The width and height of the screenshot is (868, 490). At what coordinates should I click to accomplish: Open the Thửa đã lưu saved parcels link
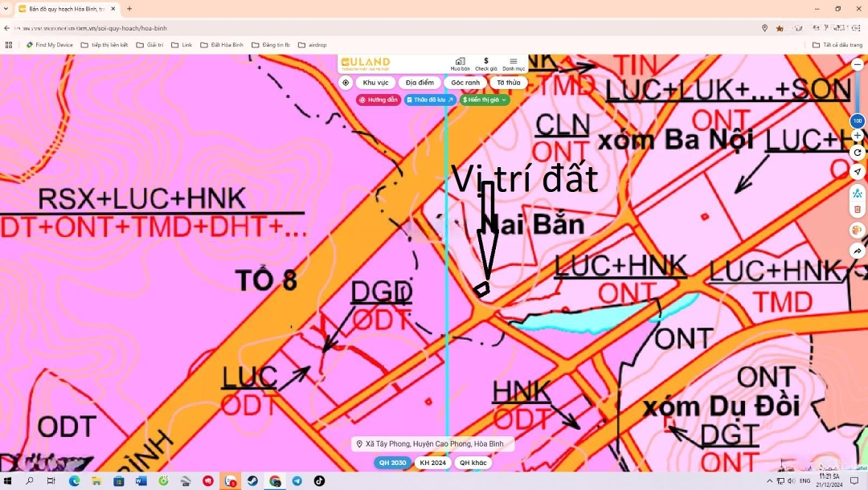tap(430, 100)
